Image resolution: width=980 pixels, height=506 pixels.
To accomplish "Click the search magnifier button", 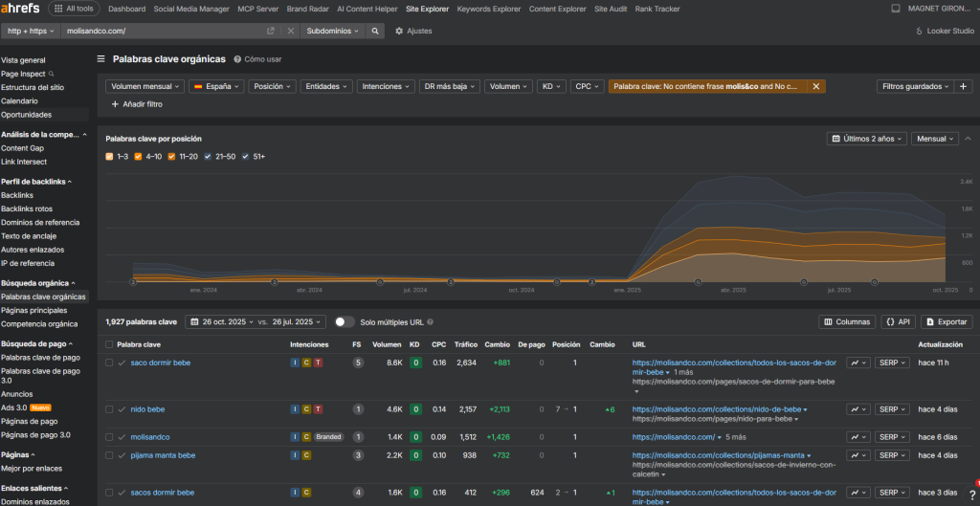I will [x=375, y=31].
